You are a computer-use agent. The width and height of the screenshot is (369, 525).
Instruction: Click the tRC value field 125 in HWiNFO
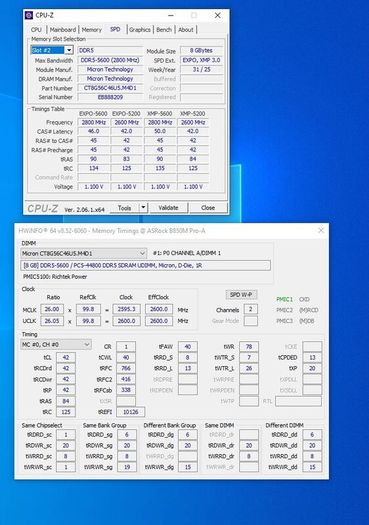click(66, 412)
